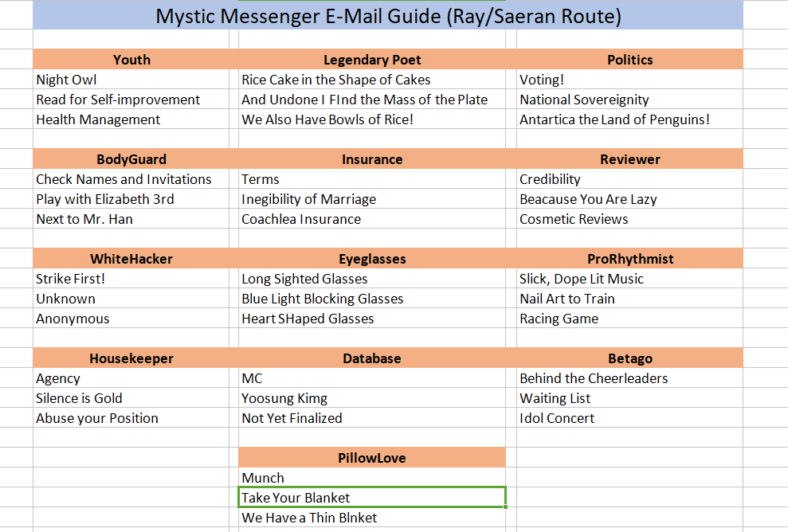
Task: Click the 'Cosmetic Reviews' cell
Action: [x=629, y=219]
